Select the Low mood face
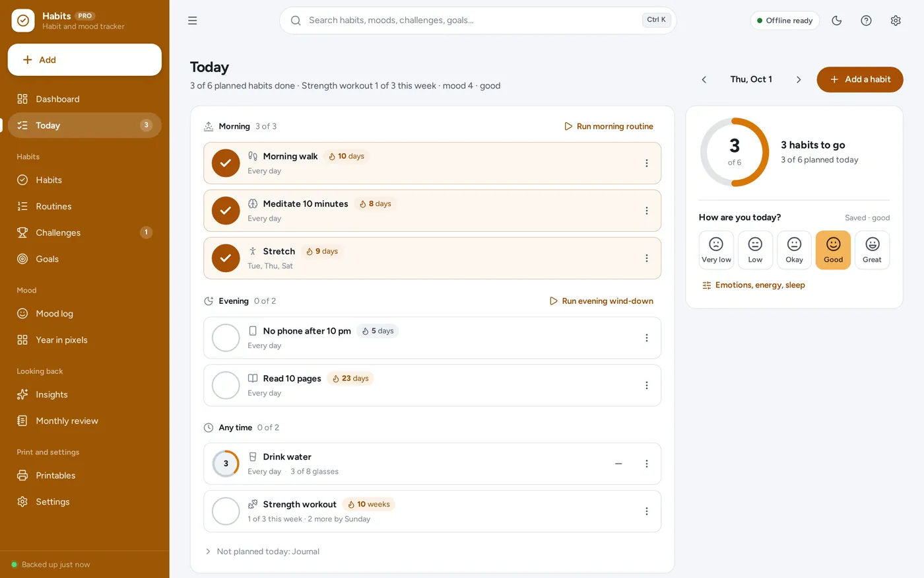 click(755, 250)
